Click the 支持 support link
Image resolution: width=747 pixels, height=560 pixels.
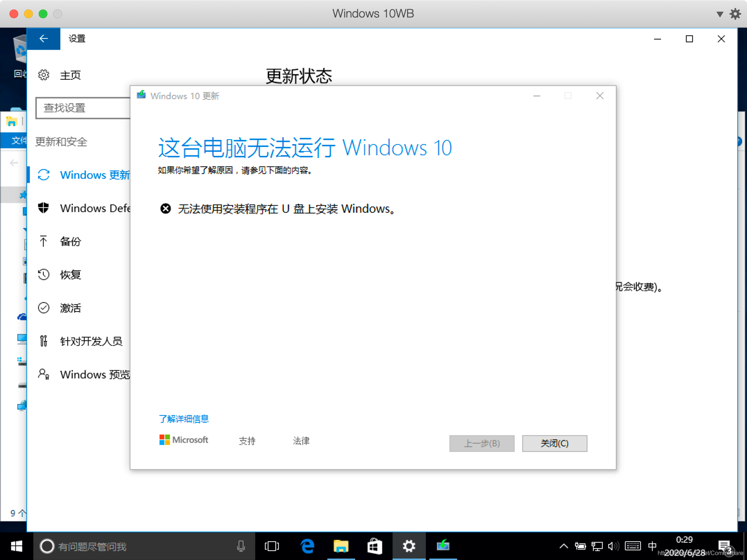pyautogui.click(x=247, y=441)
